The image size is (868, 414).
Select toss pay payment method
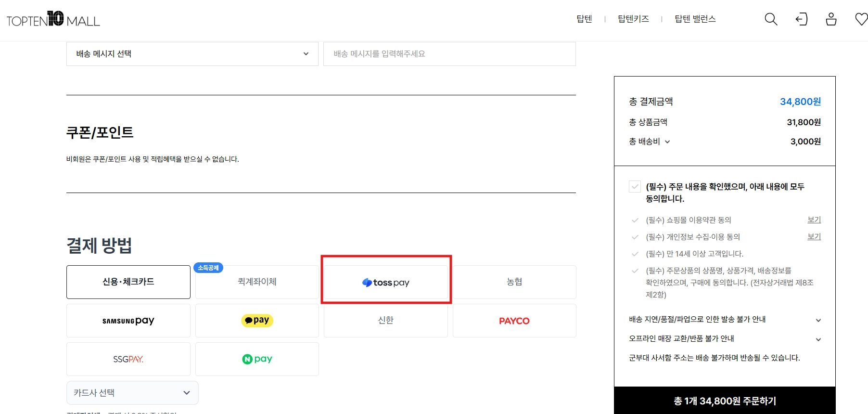click(x=386, y=282)
